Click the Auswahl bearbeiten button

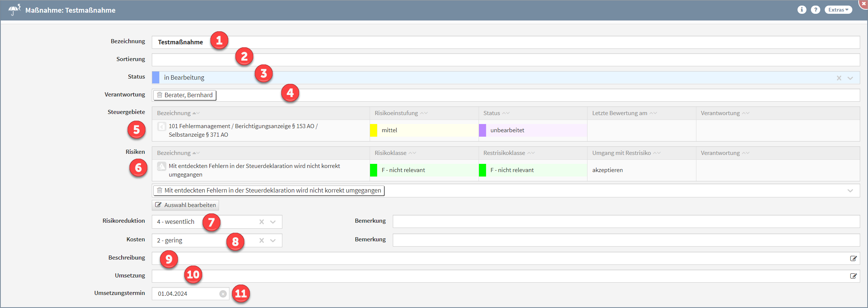tap(185, 205)
